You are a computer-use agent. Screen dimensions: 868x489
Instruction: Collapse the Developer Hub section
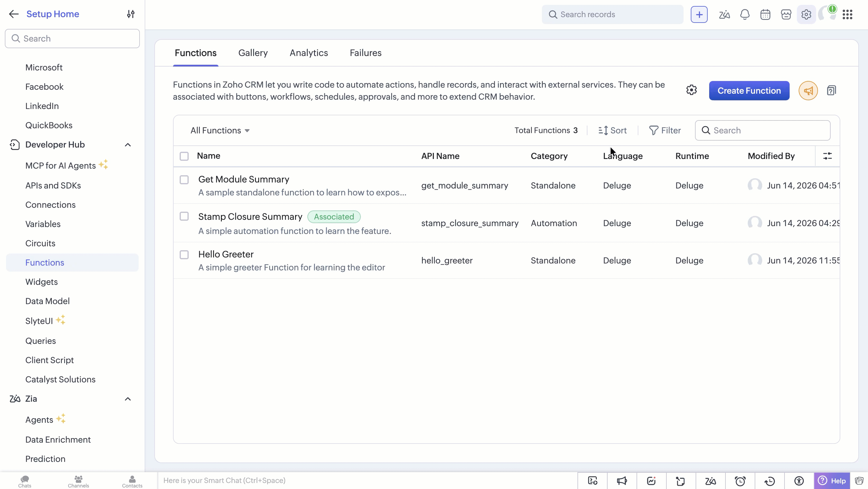[128, 145]
